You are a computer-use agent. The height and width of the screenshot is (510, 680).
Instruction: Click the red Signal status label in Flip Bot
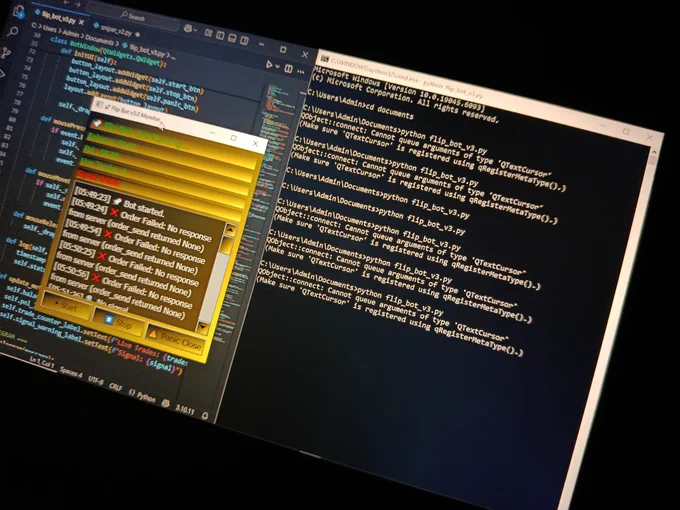[x=99, y=179]
